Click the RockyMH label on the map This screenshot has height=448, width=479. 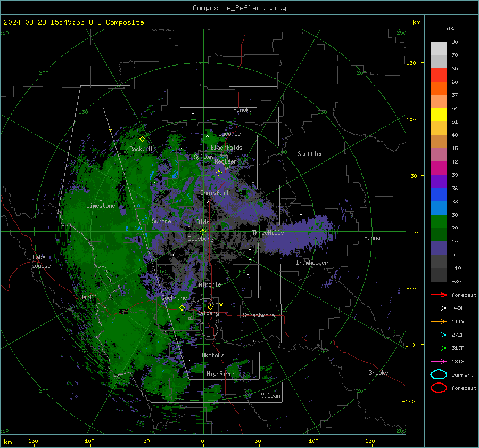(141, 149)
